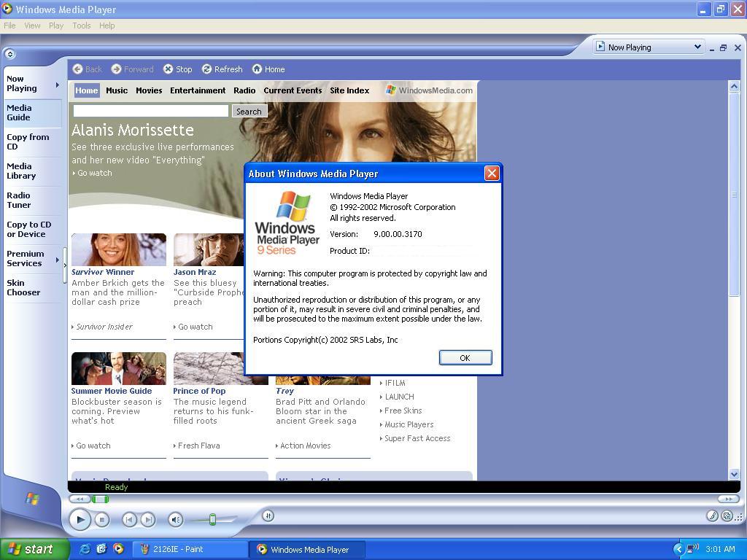Open the Tools menu
This screenshot has height=560, width=747.
pos(82,26)
